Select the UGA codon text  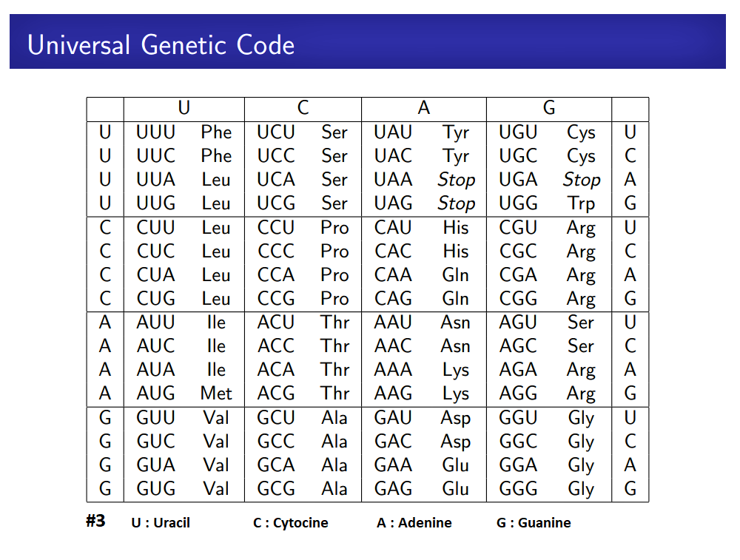click(518, 180)
